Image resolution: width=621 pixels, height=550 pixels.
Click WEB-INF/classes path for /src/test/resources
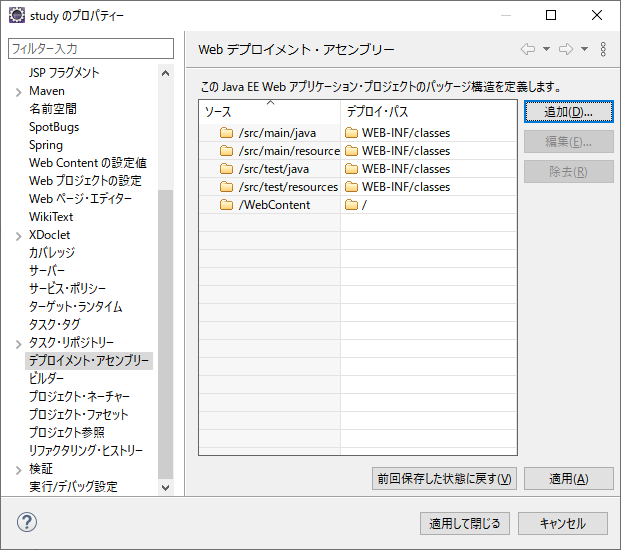(406, 187)
